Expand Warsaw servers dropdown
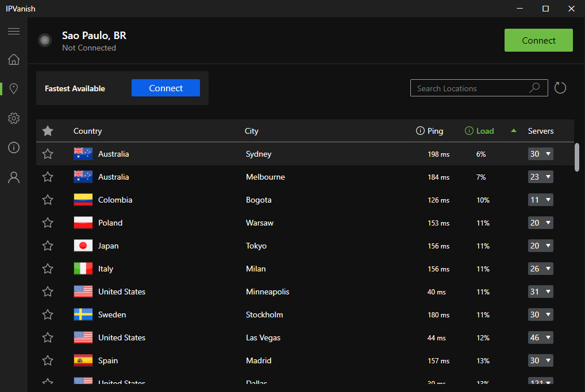Viewport: 585px width, 392px height. 541,223
